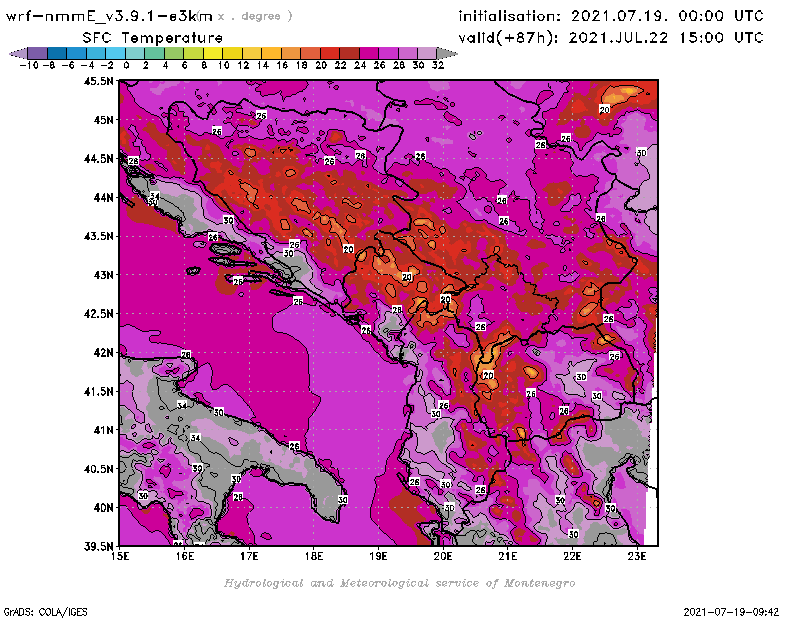Click the '15E' longitude label
The image size is (800, 618).
click(x=120, y=556)
